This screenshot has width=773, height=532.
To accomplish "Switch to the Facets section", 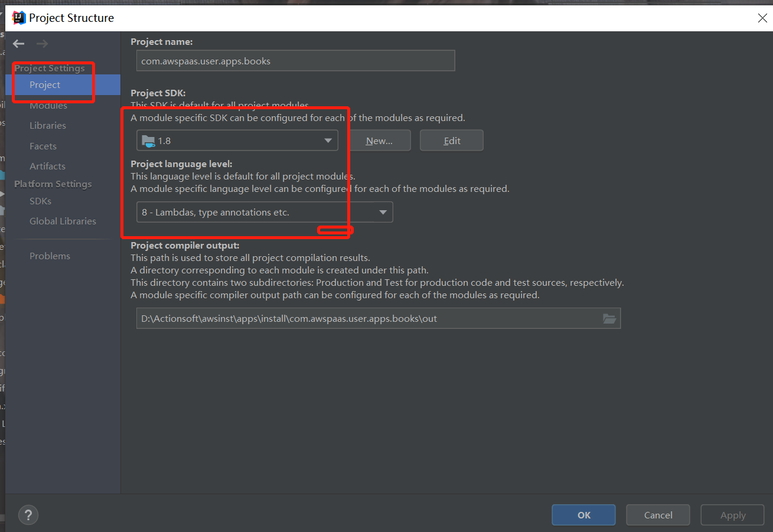I will (43, 146).
